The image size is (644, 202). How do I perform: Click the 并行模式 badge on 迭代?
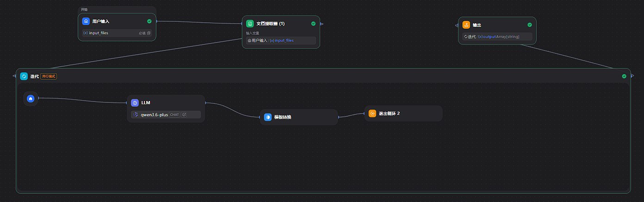tap(49, 76)
